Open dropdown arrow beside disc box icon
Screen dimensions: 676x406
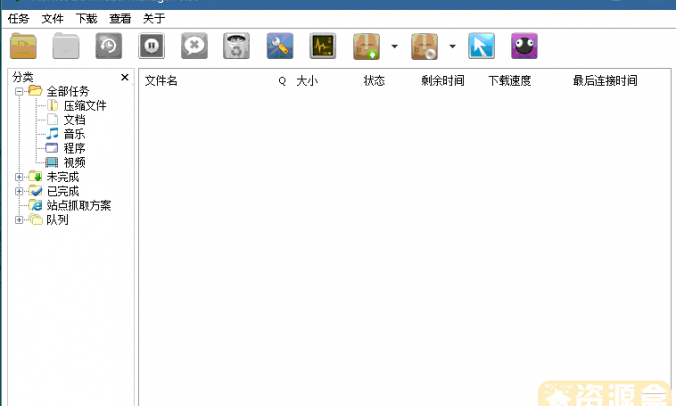pos(452,46)
